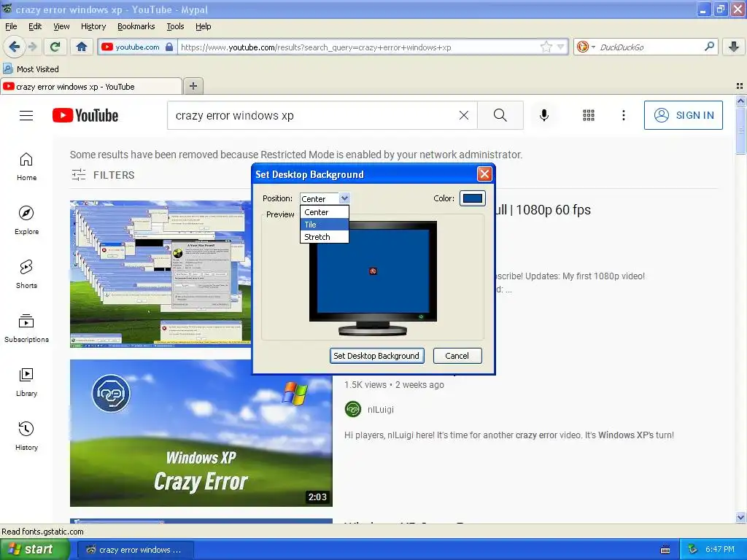This screenshot has height=560, width=747.
Task: Select Stretch in the position list
Action: tap(325, 237)
